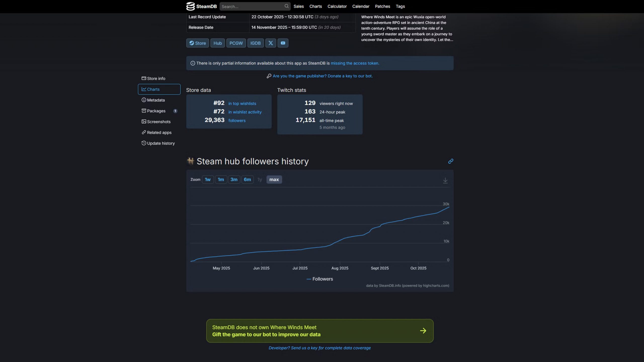Open the Metadata section in sidebar

[x=156, y=100]
